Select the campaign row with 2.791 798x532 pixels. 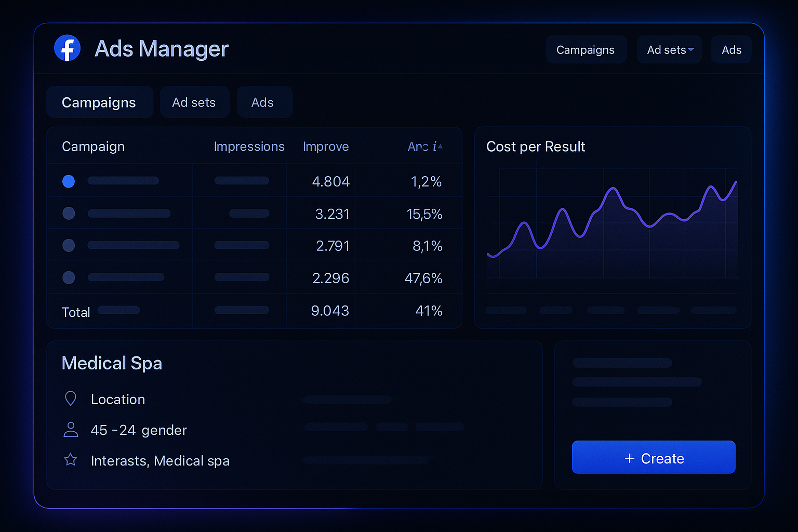coord(69,245)
